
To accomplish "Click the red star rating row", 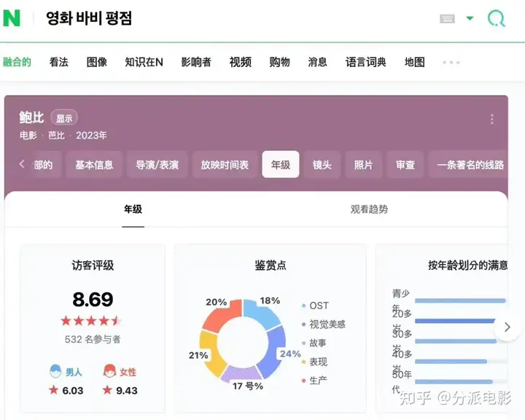I will (x=91, y=321).
